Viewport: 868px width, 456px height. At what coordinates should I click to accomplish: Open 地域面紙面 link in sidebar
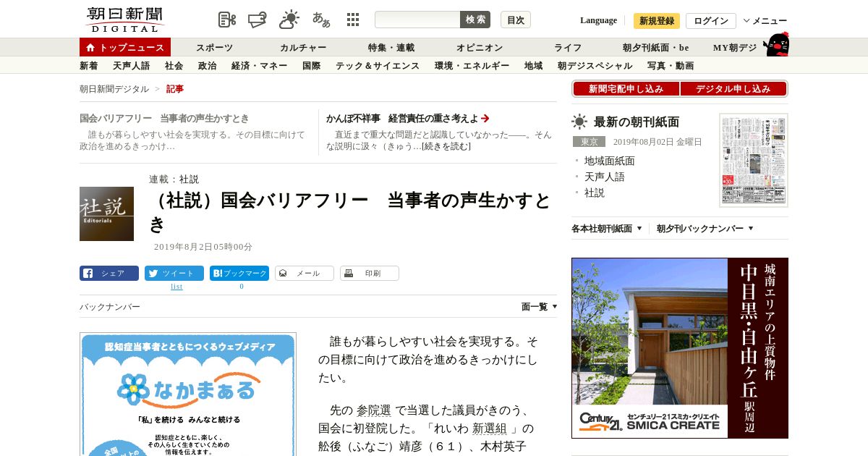point(610,161)
